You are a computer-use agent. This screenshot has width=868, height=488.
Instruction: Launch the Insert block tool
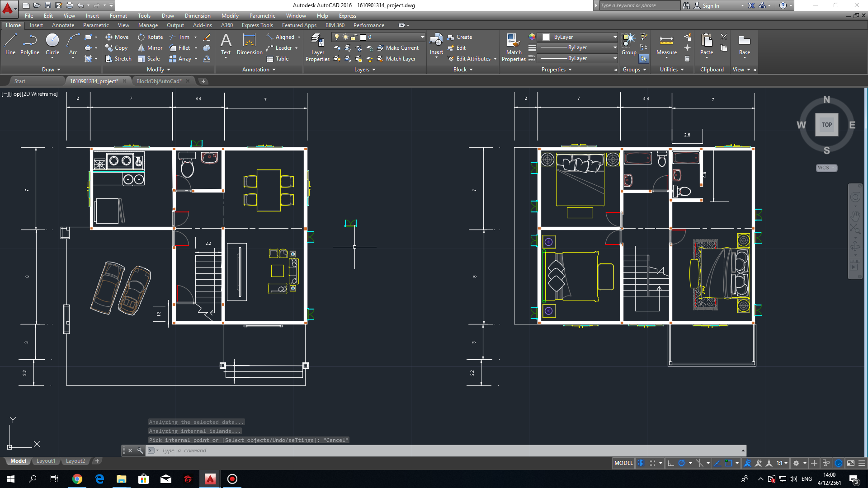pyautogui.click(x=436, y=45)
